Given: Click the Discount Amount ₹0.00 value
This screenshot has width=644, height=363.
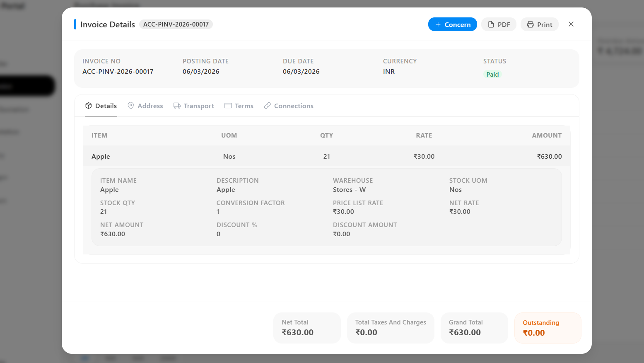Looking at the screenshot, I should click(341, 234).
